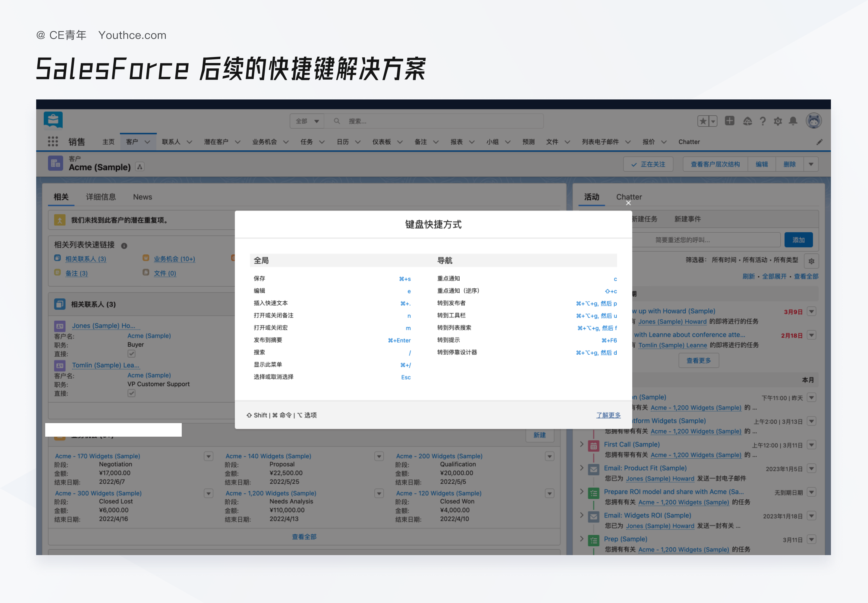Expand the First Call (Sample) activity item
Image resolution: width=868 pixels, height=603 pixels.
(x=582, y=444)
